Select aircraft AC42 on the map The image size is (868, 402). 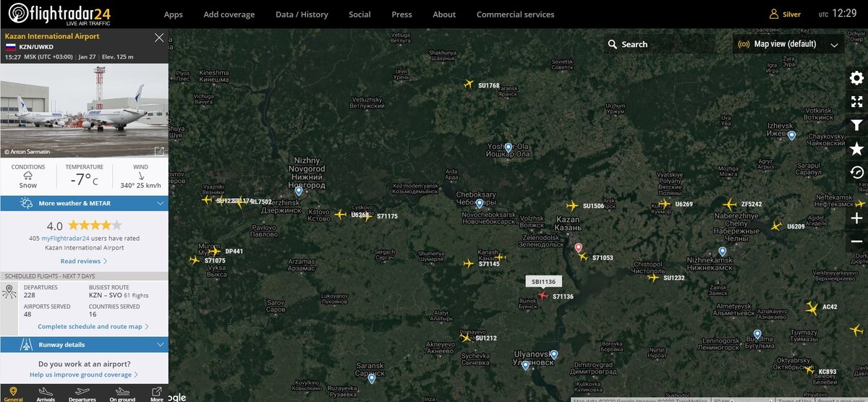coord(812,308)
